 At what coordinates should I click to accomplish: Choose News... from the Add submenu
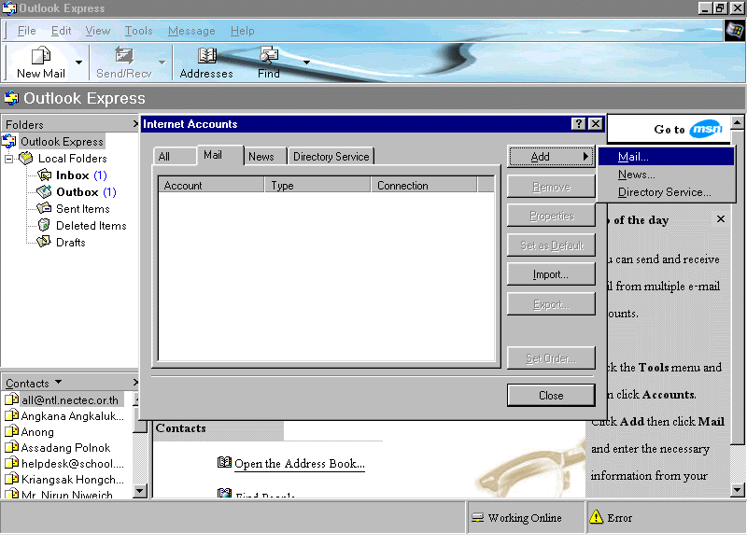[666, 175]
